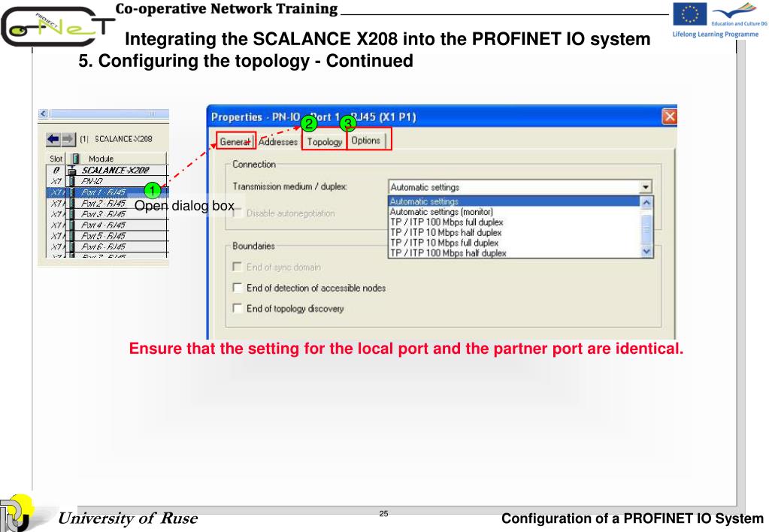This screenshot has height=532, width=769.
Task: Click the Properties dialog title bar text
Action: [x=313, y=117]
